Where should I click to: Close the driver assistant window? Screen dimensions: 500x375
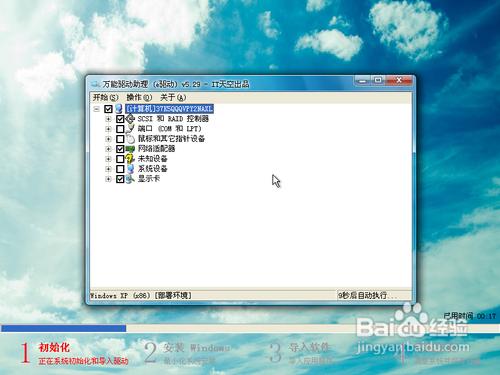(399, 80)
